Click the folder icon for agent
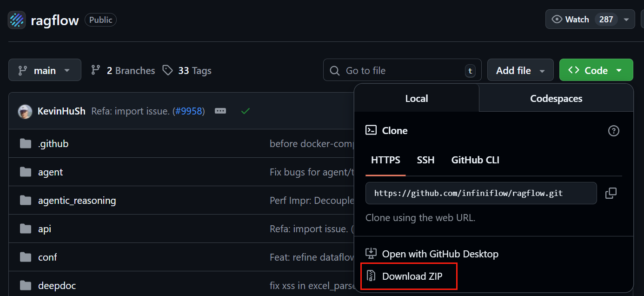 click(26, 172)
